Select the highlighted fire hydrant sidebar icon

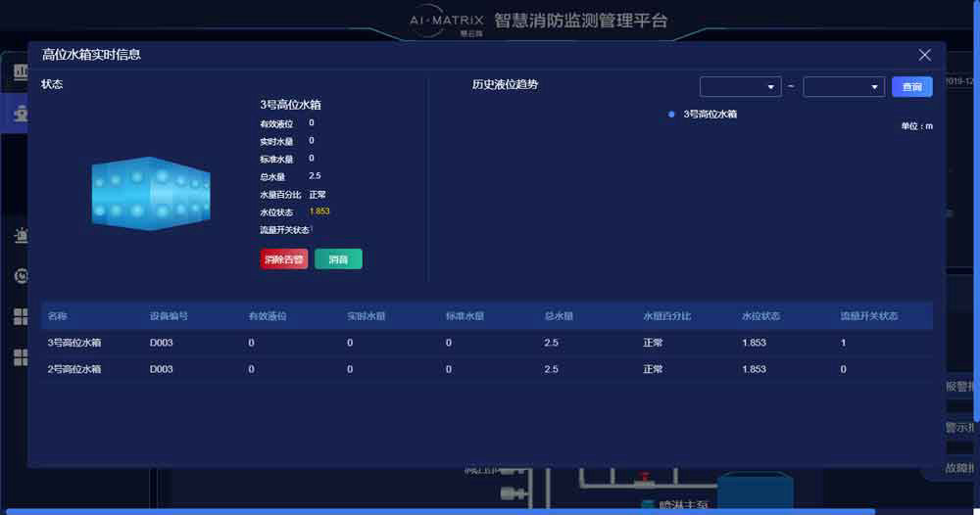[x=21, y=113]
